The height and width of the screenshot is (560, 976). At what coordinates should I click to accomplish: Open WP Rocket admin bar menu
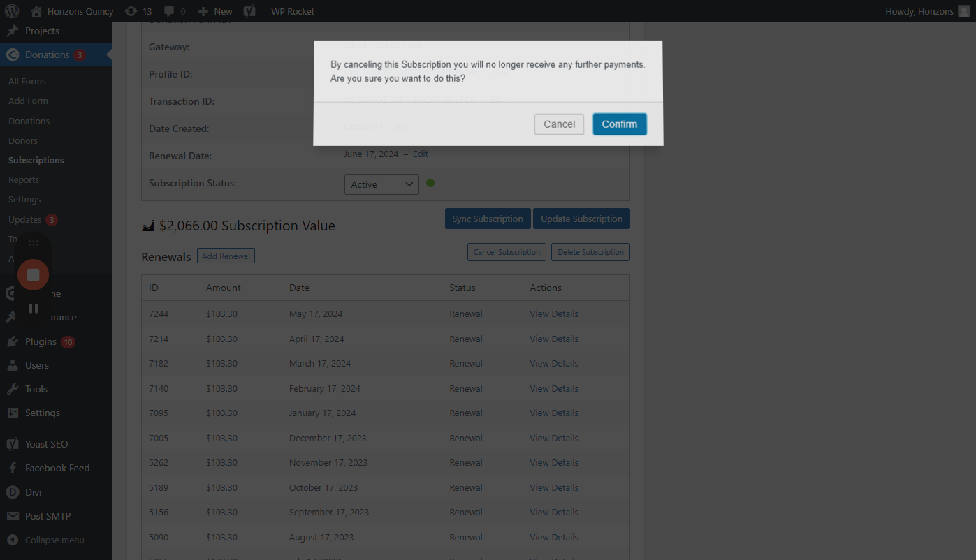pyautogui.click(x=293, y=11)
